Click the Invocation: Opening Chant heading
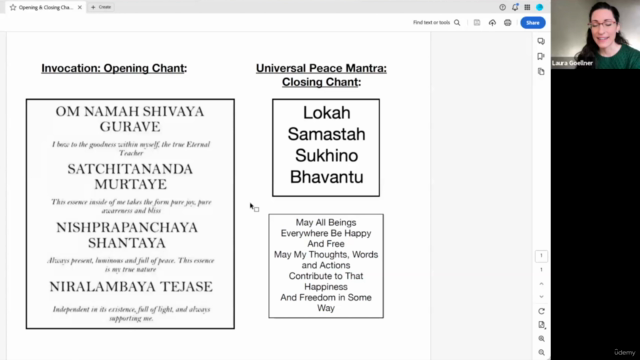Viewport: 640px width, 360px height. pos(114,68)
